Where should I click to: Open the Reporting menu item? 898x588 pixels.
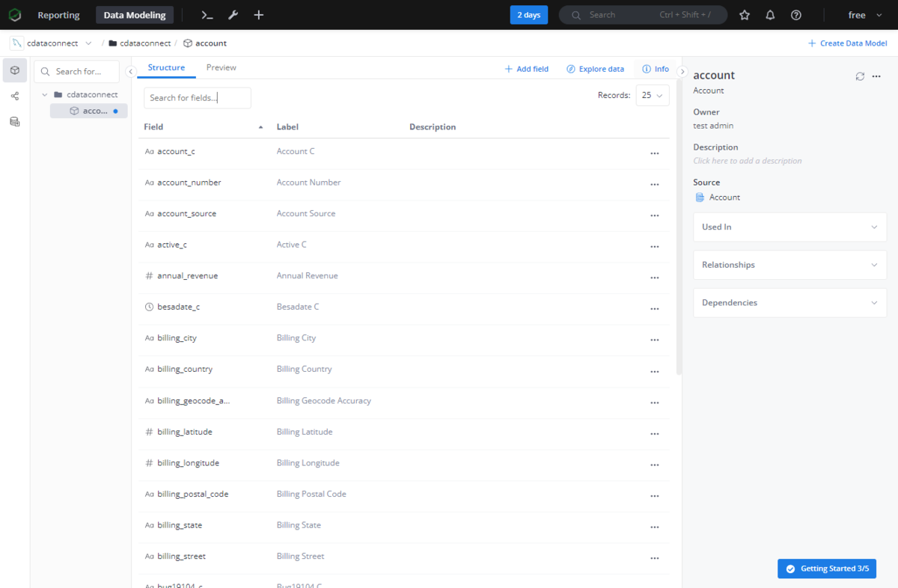[58, 15]
